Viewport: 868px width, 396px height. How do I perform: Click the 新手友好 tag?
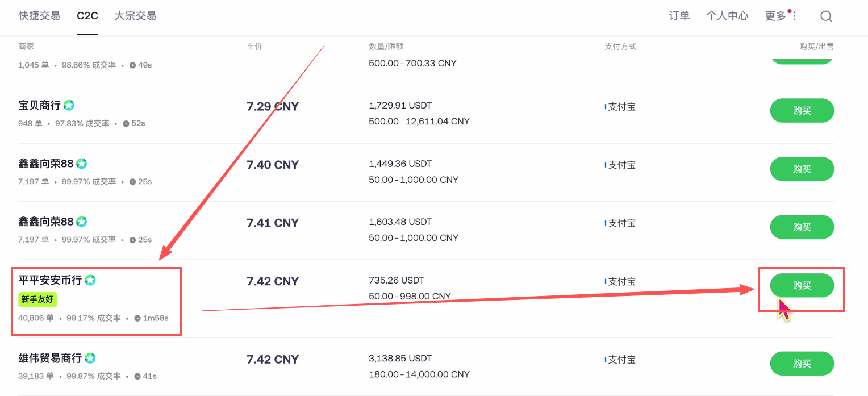pos(38,299)
